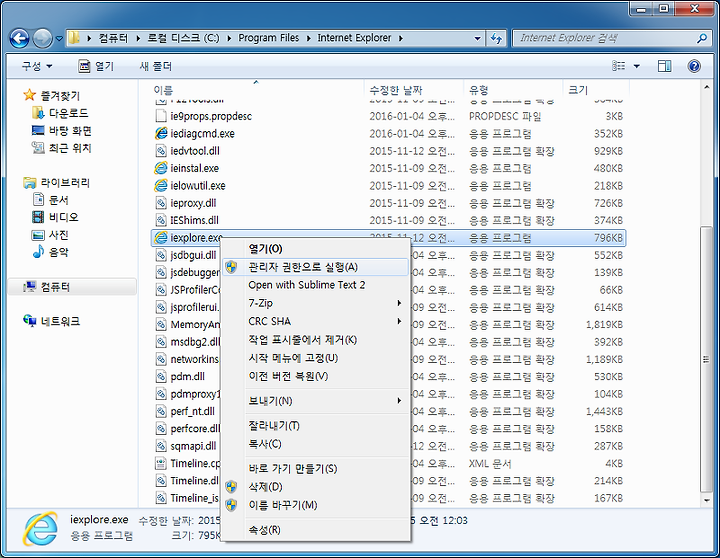
Task: Open the address bar history dropdown
Action: [478, 39]
